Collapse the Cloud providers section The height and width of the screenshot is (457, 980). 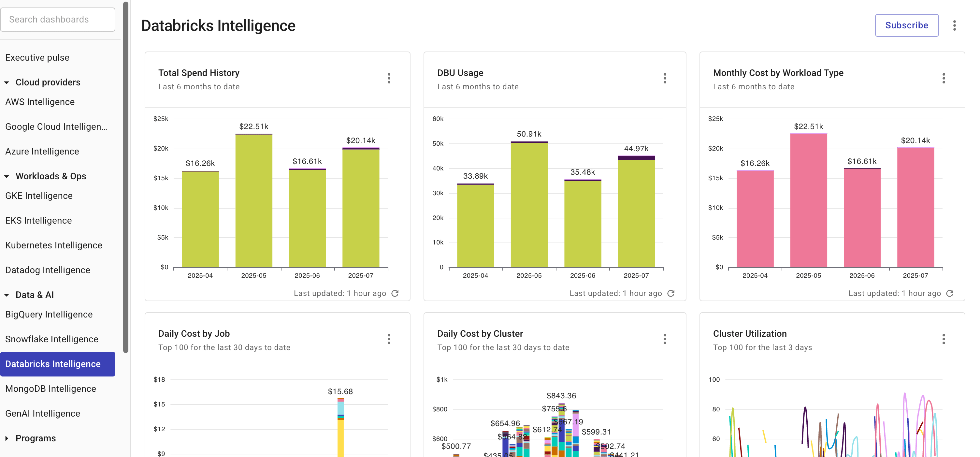tap(6, 82)
